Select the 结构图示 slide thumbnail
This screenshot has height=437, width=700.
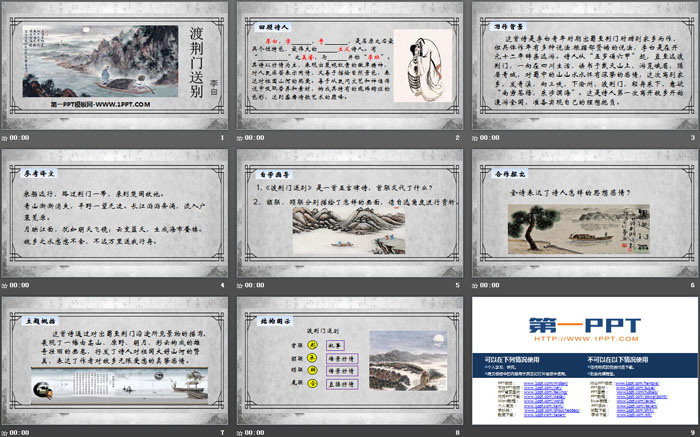tap(350, 361)
